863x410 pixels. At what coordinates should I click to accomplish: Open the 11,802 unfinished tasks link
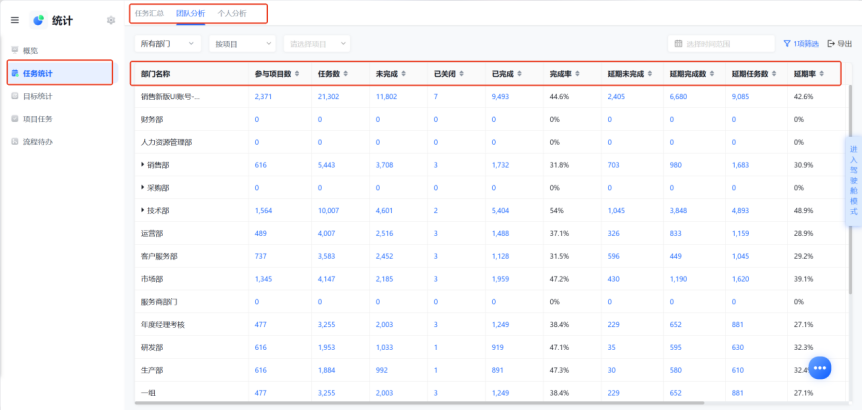(386, 96)
